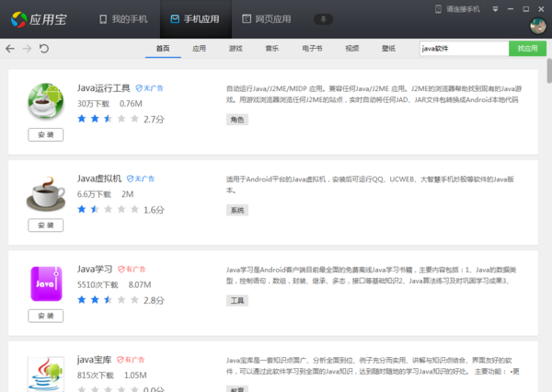
Task: Click 无广告 badge beside Java运行工具
Action: pos(150,88)
